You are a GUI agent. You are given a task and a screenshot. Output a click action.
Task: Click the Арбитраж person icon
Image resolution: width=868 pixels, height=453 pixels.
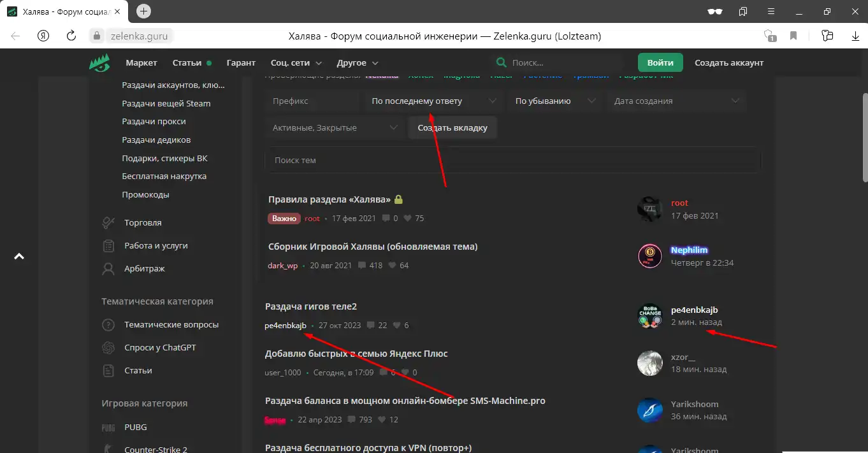click(108, 268)
